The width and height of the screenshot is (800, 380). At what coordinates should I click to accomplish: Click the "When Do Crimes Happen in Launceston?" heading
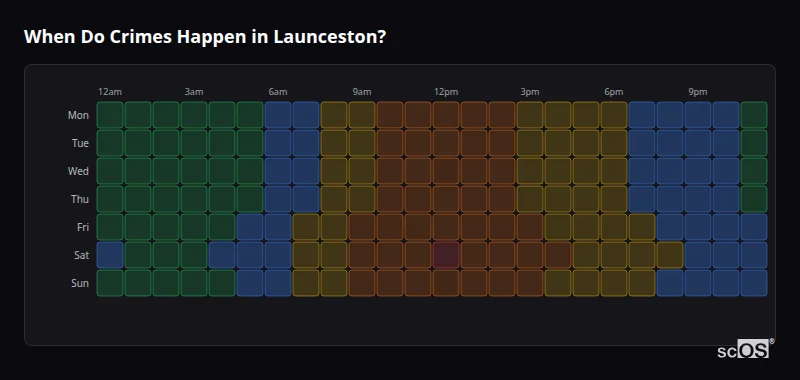[x=205, y=37]
